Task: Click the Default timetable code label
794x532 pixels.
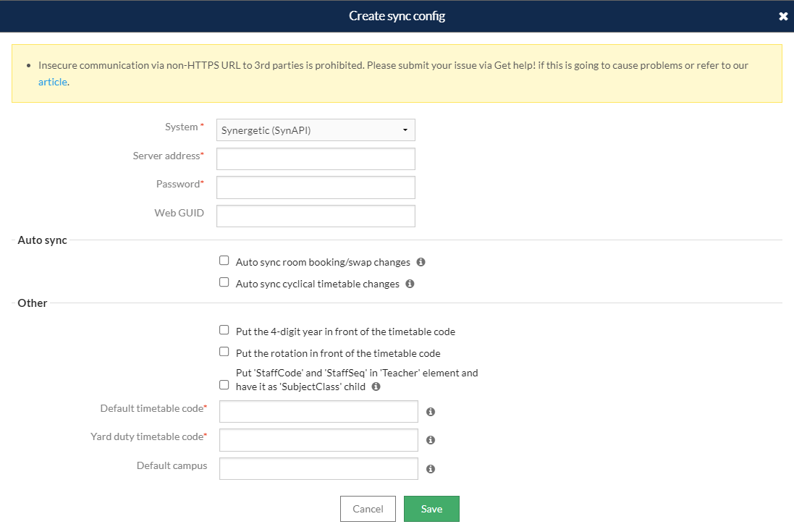Action: click(x=153, y=408)
